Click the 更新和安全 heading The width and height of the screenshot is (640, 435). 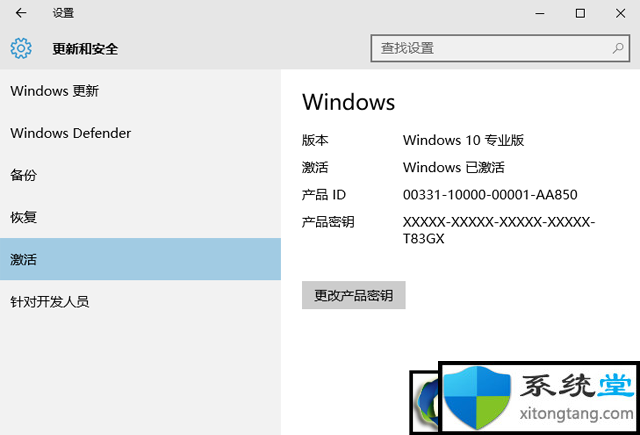click(x=85, y=49)
